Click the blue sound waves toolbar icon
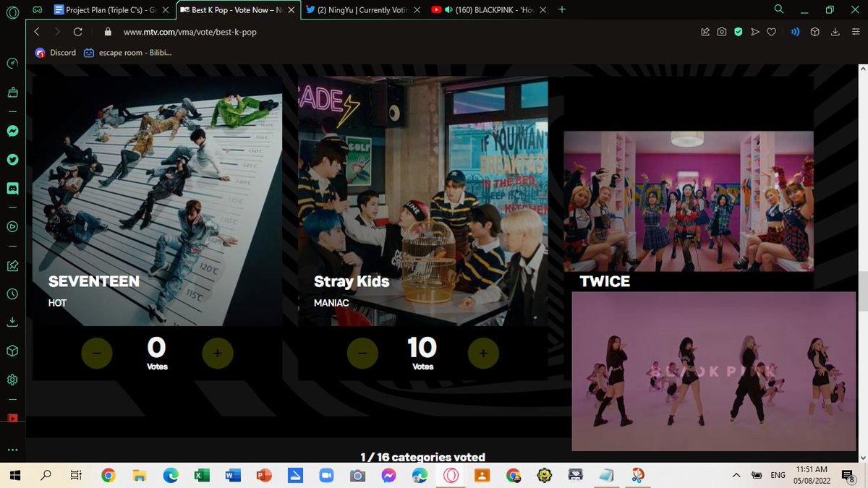Image resolution: width=868 pixels, height=488 pixels. click(795, 32)
